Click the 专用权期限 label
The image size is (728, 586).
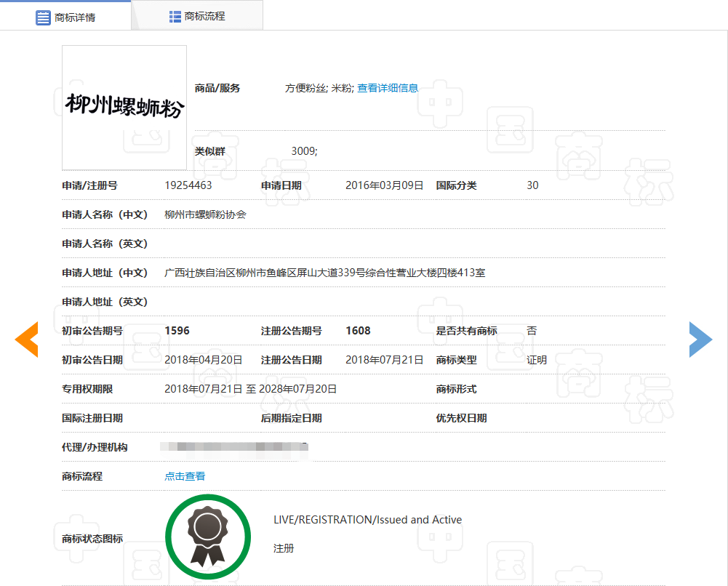(x=87, y=389)
